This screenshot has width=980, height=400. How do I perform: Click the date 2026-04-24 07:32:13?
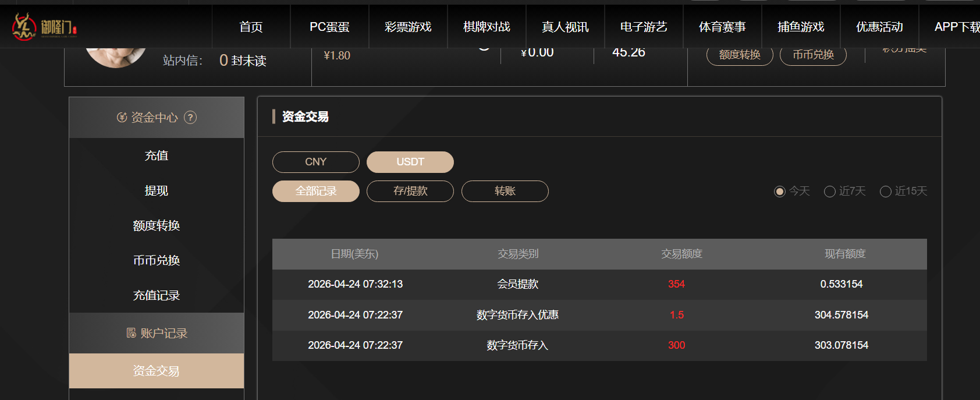coord(356,284)
